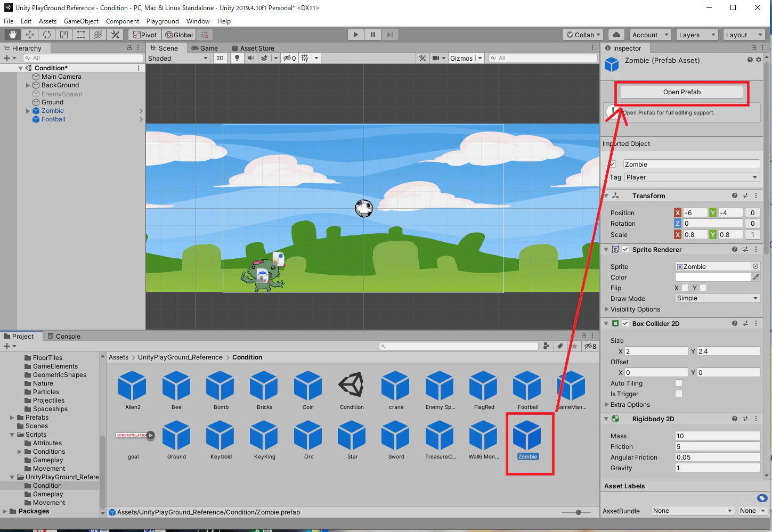Image resolution: width=772 pixels, height=532 pixels.
Task: Click the Open Prefab button
Action: (682, 92)
